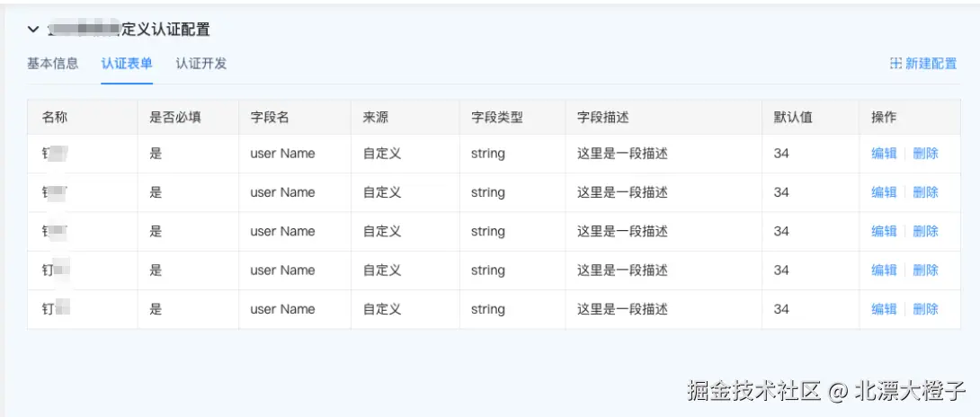
Task: Edit the last table row
Action: pos(884,309)
